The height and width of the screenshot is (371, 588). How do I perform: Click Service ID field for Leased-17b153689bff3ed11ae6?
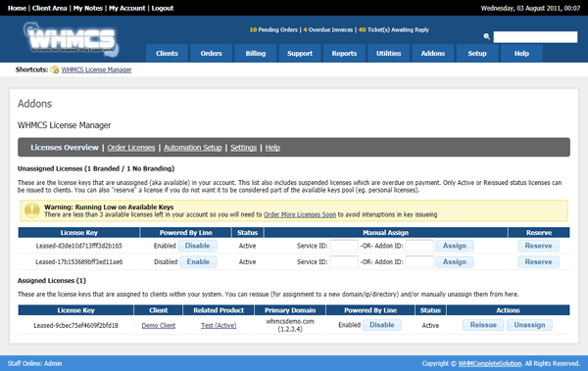click(344, 262)
